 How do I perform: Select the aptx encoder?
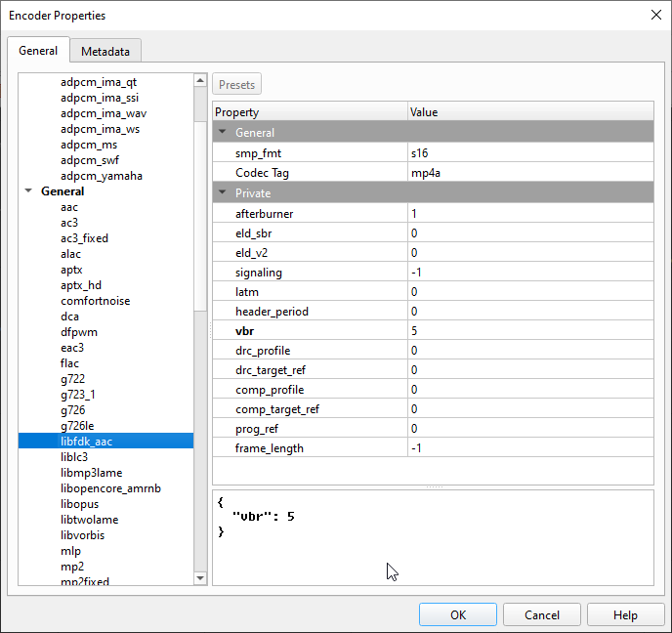click(71, 270)
